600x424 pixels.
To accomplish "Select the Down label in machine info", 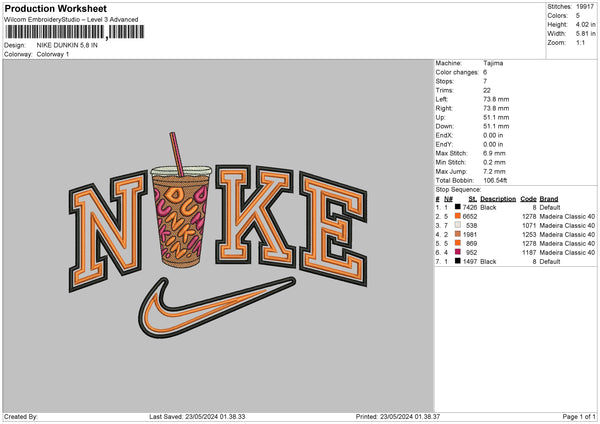I will point(444,126).
